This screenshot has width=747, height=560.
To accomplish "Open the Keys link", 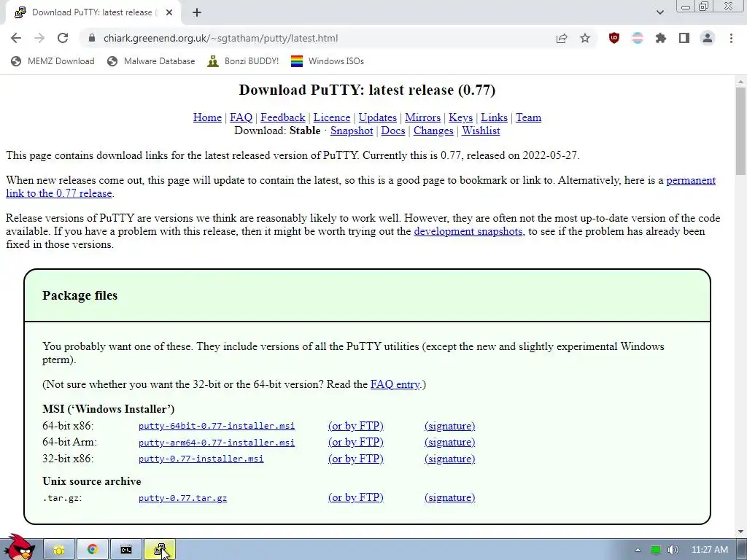I will pyautogui.click(x=461, y=117).
